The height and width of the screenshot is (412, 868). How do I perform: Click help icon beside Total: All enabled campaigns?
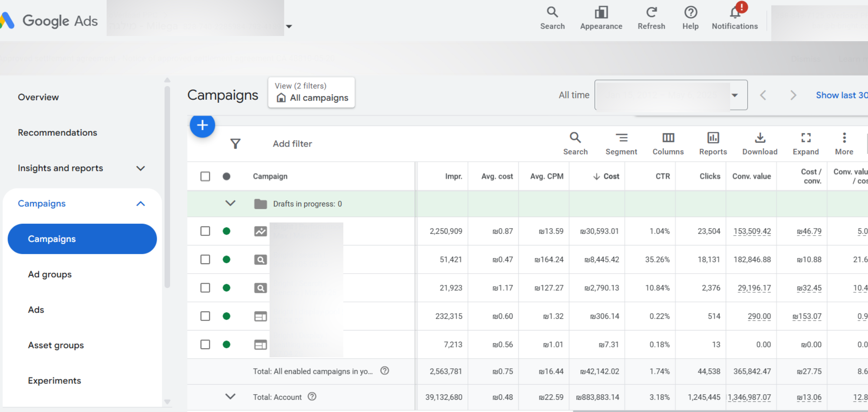[x=385, y=371]
